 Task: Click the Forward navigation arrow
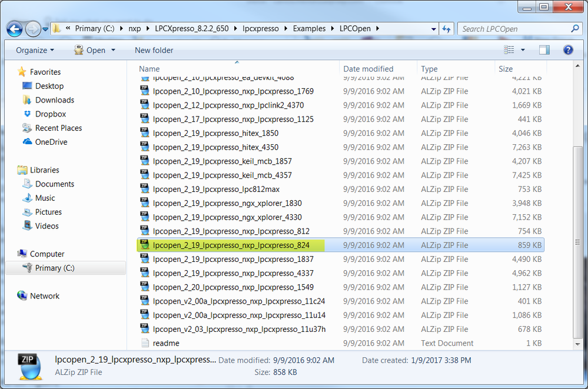(33, 29)
